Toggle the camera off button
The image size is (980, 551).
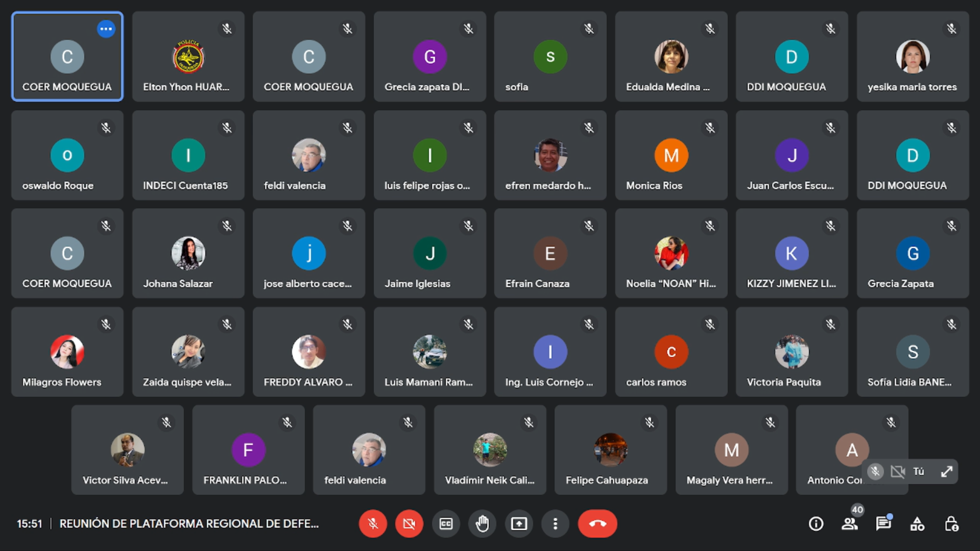point(409,523)
